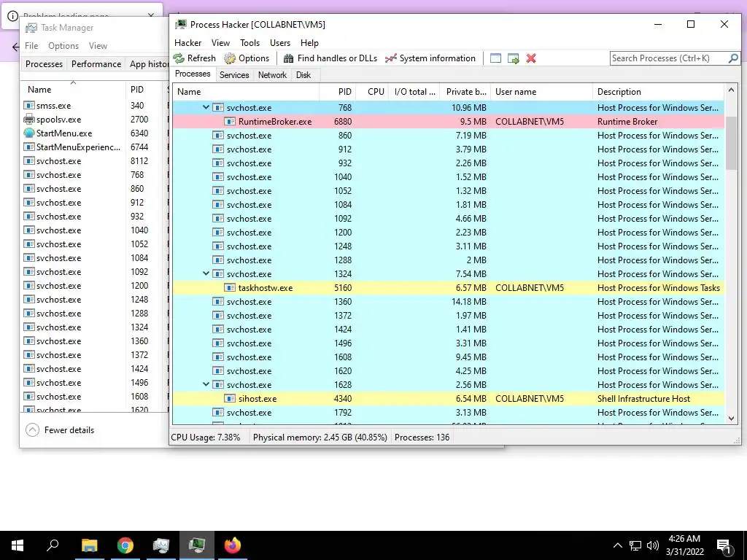The image size is (747, 560).
Task: Open Task Manager File menu
Action: (31, 46)
